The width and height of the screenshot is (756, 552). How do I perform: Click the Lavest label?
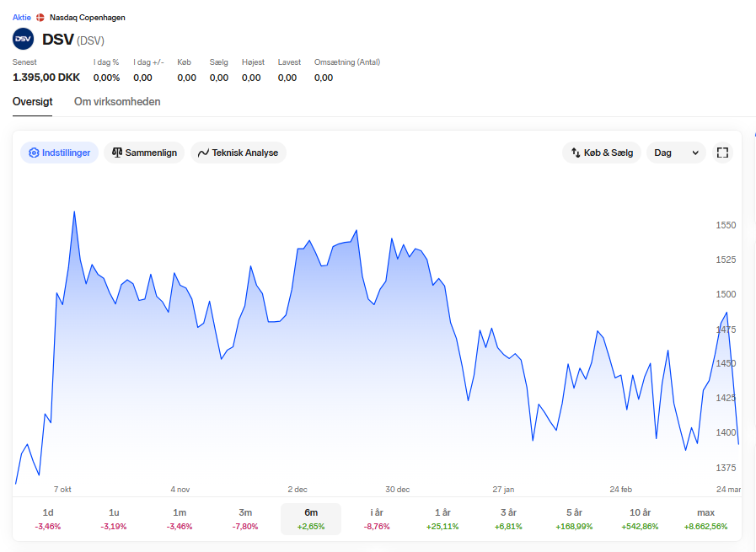tap(289, 62)
